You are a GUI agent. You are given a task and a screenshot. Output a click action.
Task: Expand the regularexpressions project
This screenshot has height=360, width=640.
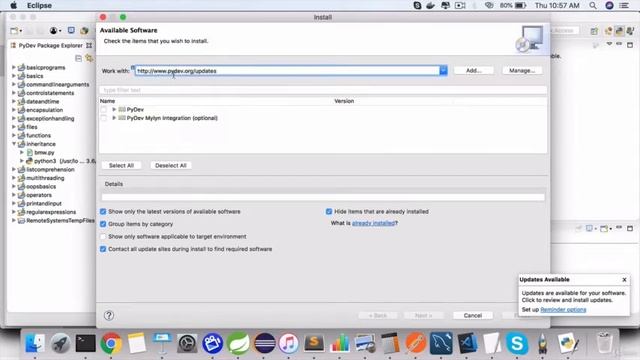(13, 212)
